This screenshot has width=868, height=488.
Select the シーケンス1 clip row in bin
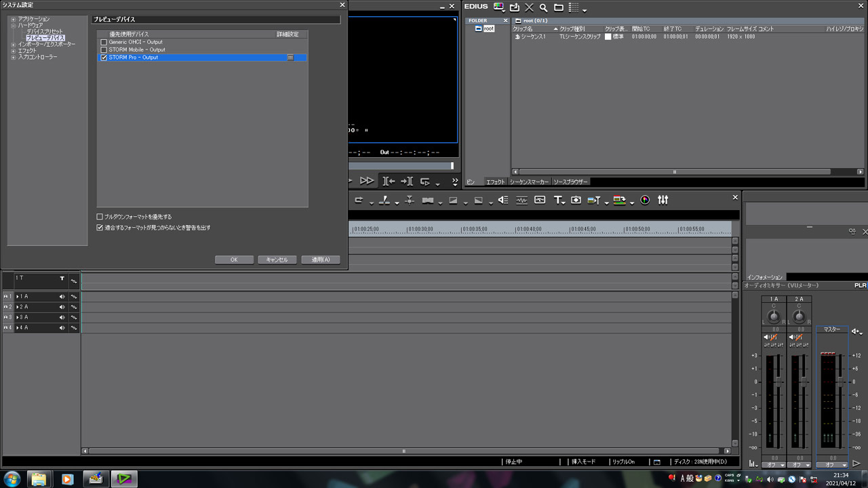(x=688, y=37)
